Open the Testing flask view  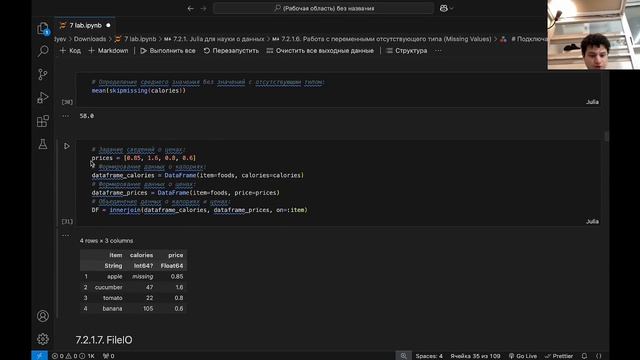(43, 144)
